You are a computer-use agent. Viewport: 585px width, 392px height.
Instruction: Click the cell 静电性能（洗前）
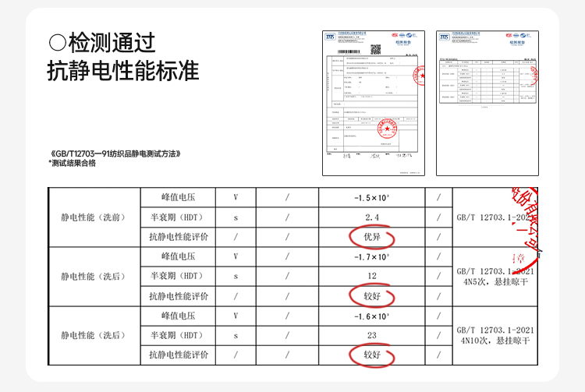point(94,217)
